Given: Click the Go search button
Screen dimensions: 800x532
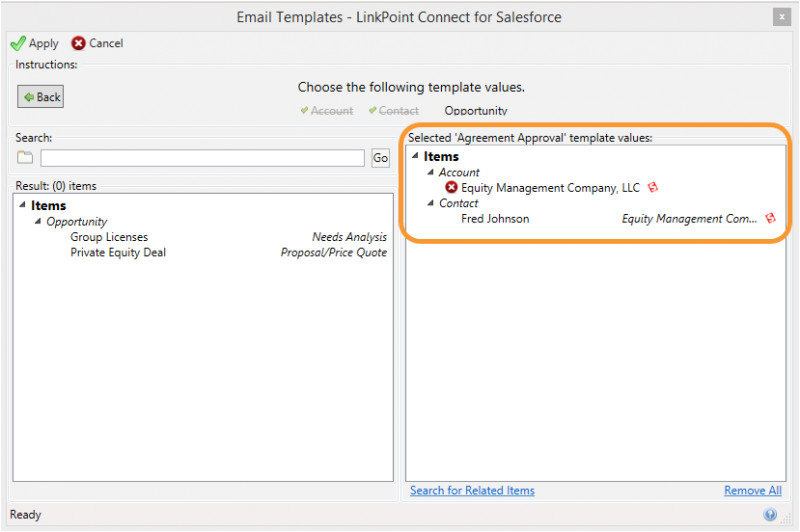Looking at the screenshot, I should point(380,158).
